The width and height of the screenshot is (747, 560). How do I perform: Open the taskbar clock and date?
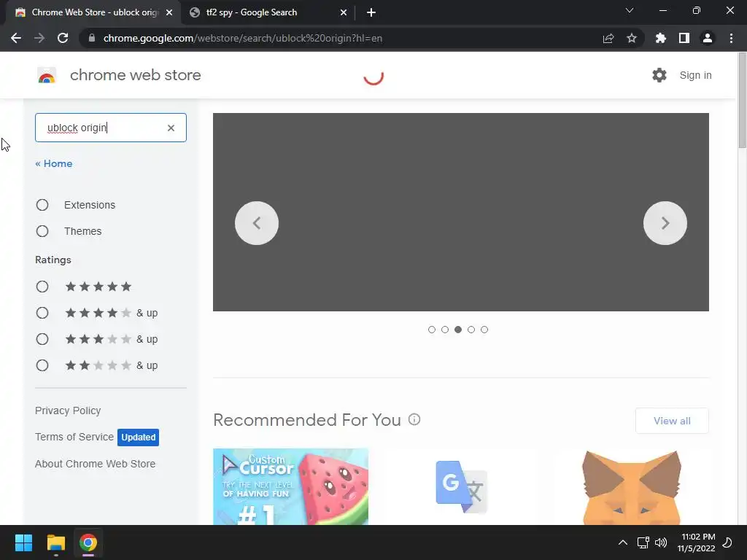[697, 542]
